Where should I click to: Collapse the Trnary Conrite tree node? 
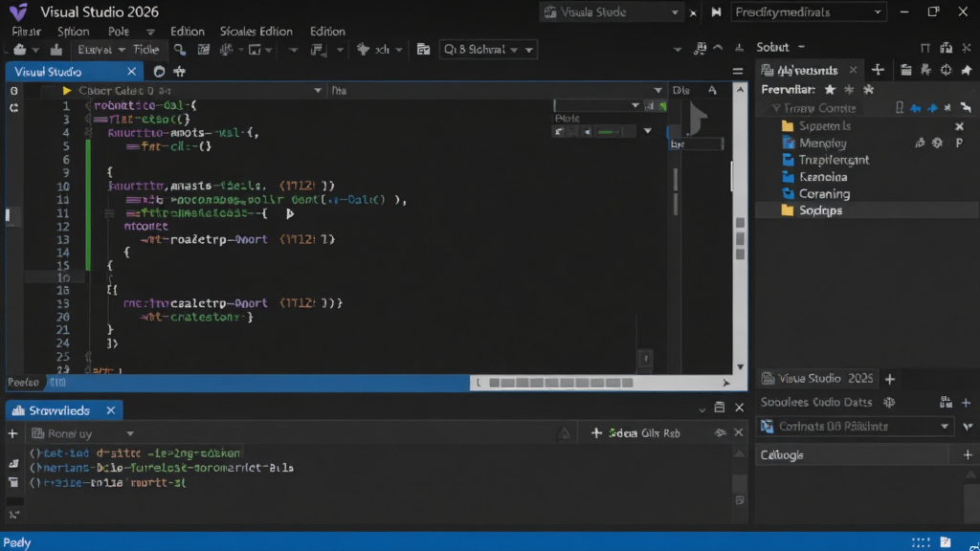point(775,108)
